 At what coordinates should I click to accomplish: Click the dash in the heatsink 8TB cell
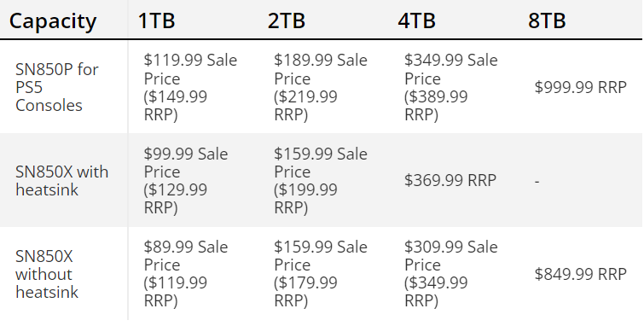click(x=537, y=181)
